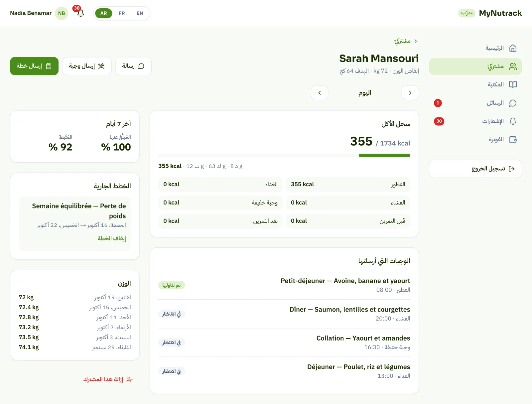The height and width of the screenshot is (404, 532).
Task: Open the notifications bell in the header
Action: 80,13
